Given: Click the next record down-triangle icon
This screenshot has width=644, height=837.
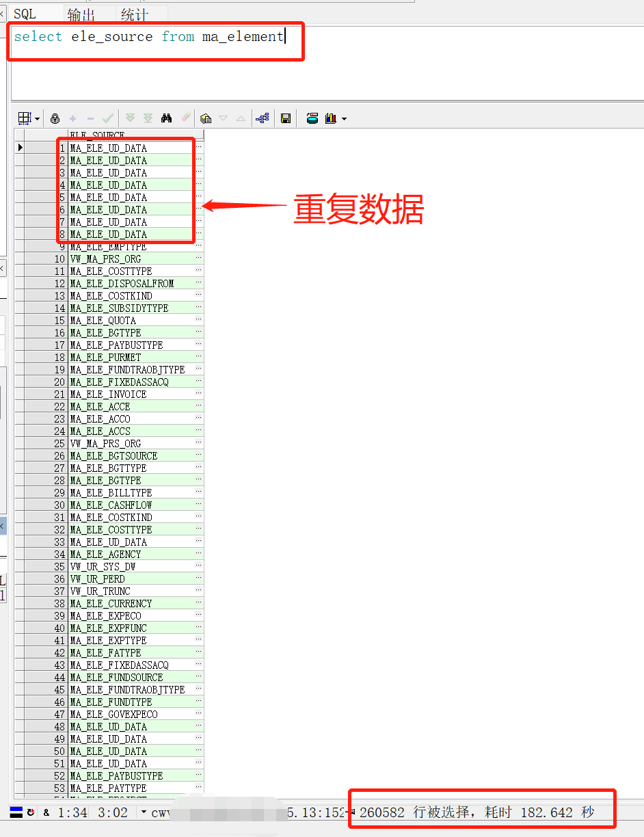Looking at the screenshot, I should tap(224, 119).
